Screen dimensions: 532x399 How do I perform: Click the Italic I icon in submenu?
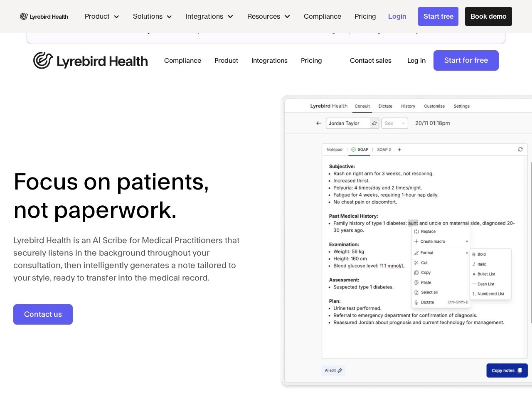474,264
